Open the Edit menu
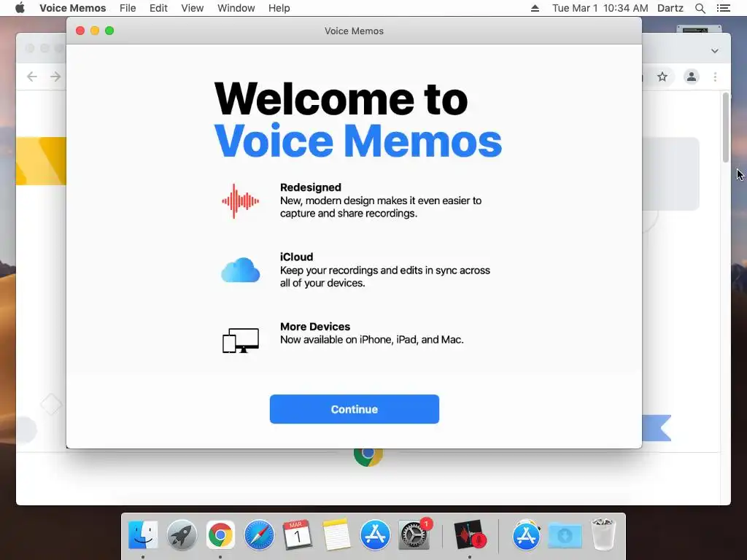 click(158, 8)
